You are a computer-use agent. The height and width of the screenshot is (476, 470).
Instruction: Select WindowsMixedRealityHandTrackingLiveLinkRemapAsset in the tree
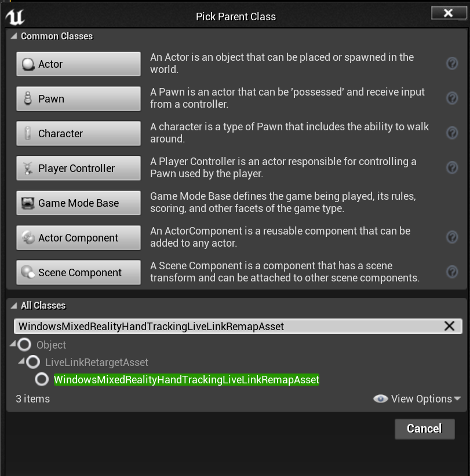(186, 379)
